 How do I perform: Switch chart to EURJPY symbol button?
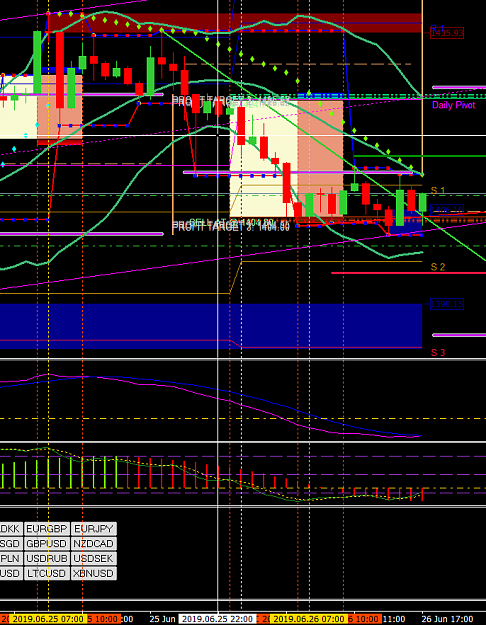94,529
